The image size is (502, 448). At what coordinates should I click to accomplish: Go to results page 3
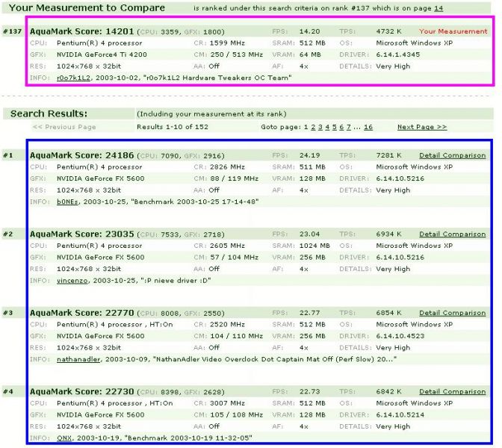320,127
